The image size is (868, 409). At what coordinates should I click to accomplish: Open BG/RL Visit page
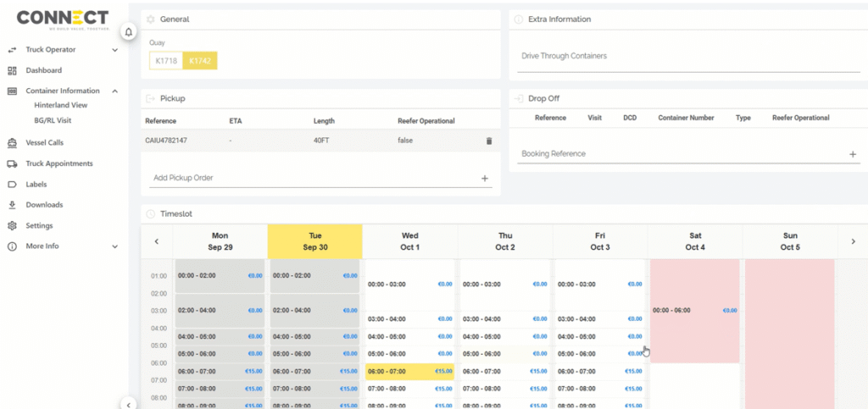[53, 120]
